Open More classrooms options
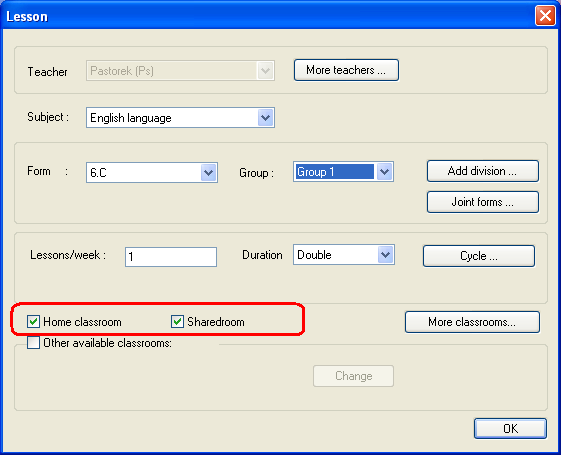Image resolution: width=561 pixels, height=455 pixels. [472, 322]
